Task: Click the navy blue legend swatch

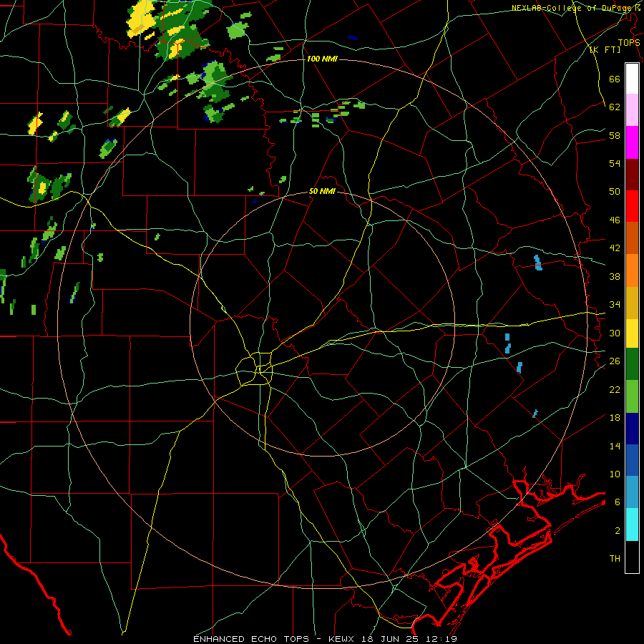Action: click(632, 429)
